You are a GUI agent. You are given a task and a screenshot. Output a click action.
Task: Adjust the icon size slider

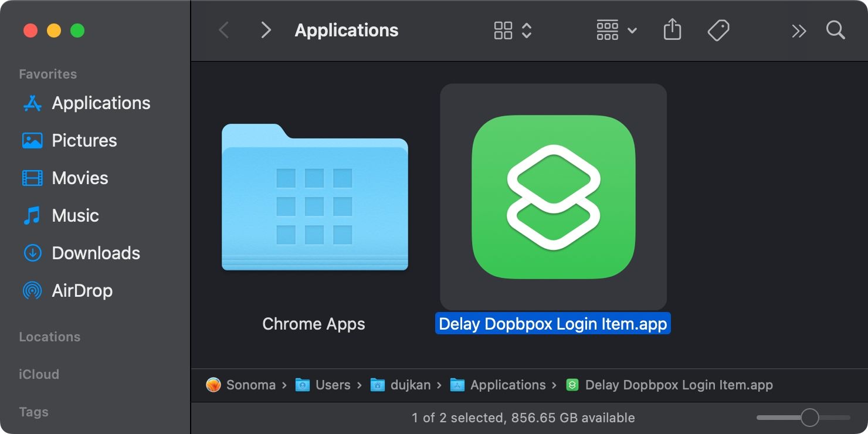[x=811, y=417]
